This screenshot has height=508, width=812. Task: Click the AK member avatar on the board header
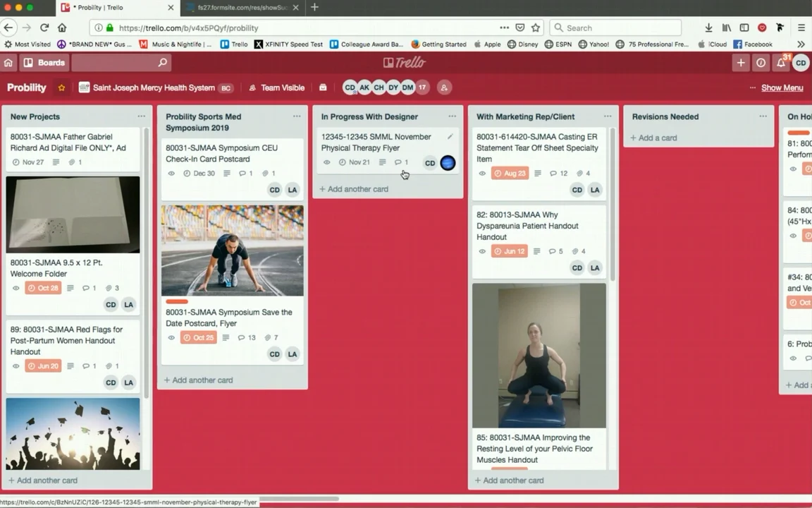click(364, 87)
